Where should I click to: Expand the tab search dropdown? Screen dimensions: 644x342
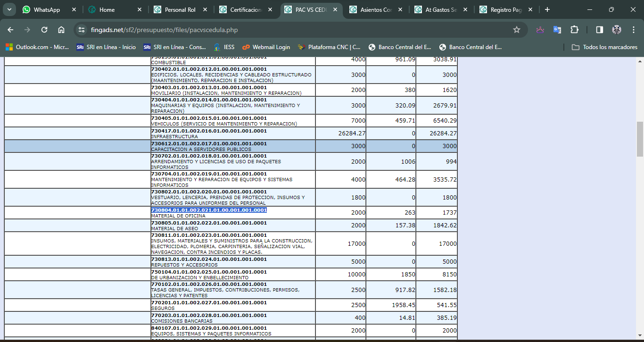tap(9, 9)
